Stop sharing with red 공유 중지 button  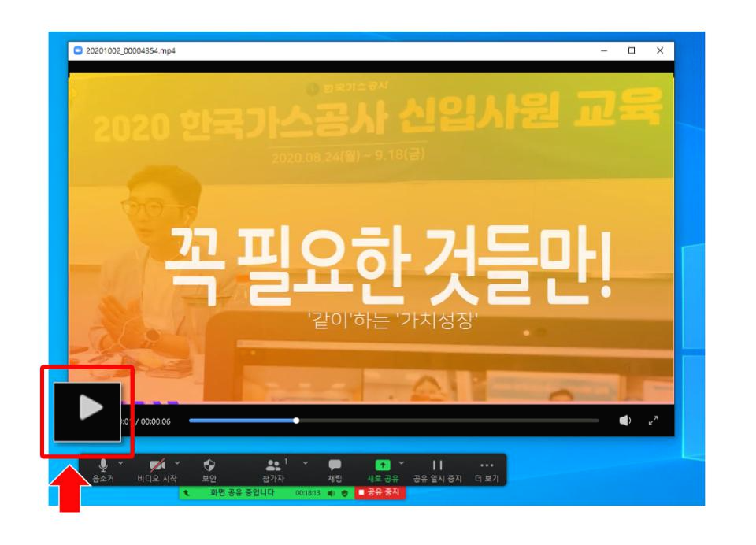[380, 492]
